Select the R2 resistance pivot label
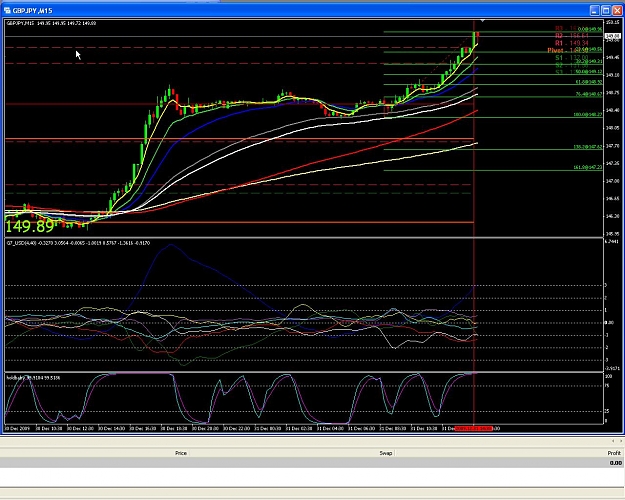The height and width of the screenshot is (500, 625). [572, 36]
